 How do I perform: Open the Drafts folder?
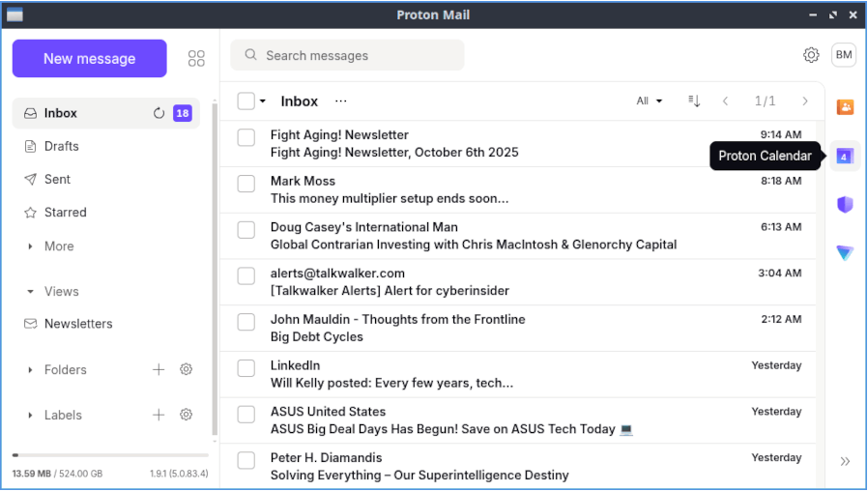[x=62, y=146]
